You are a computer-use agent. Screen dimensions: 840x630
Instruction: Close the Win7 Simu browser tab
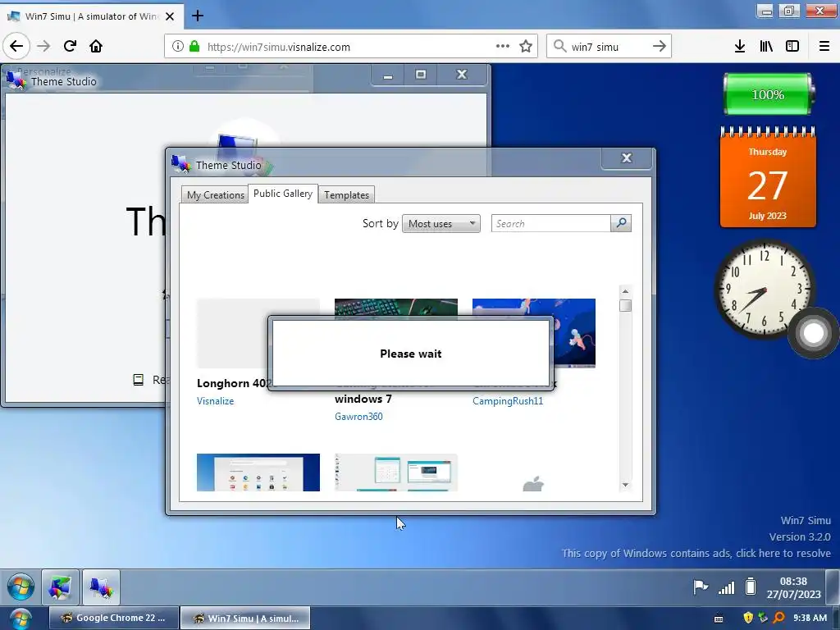[x=170, y=16]
